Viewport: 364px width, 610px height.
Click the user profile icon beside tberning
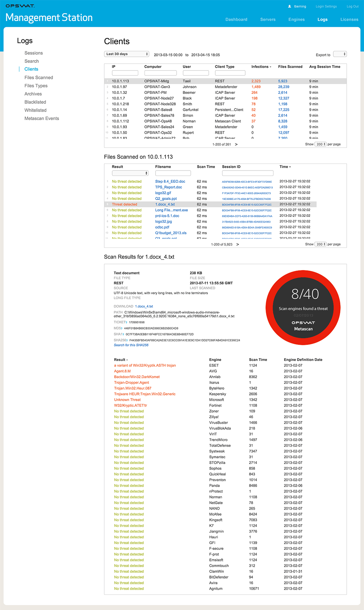point(290,6)
